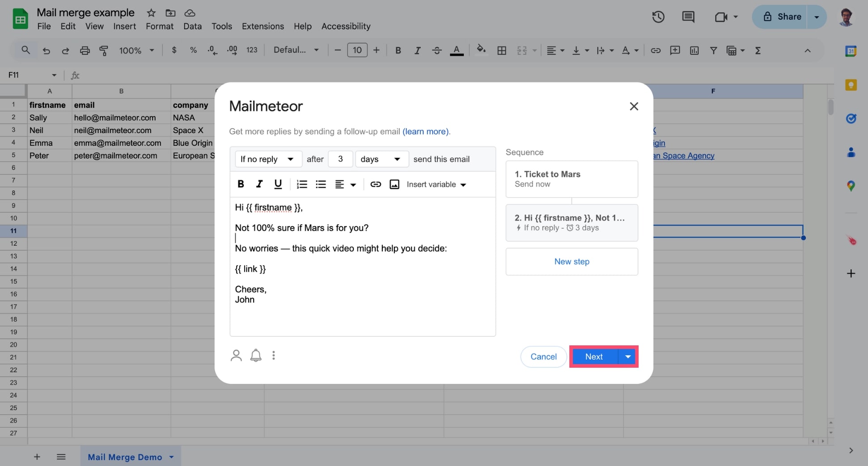Screen dimensions: 868x466
Task: Toggle italic in Mailmeteor editor
Action: point(259,184)
